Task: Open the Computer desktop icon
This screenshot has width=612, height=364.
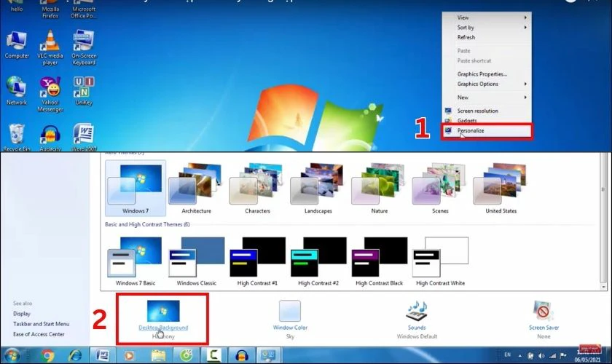Action: [16, 45]
